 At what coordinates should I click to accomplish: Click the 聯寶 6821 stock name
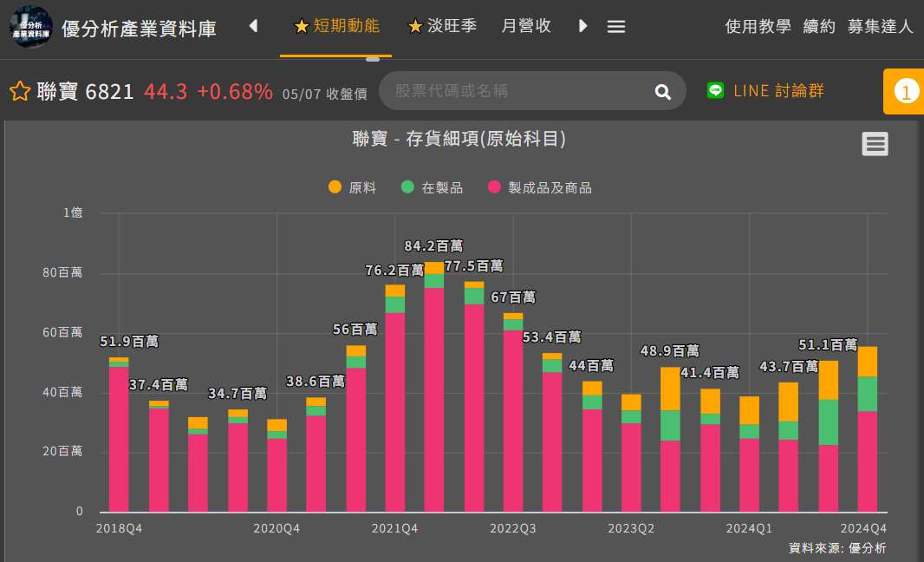[x=86, y=91]
